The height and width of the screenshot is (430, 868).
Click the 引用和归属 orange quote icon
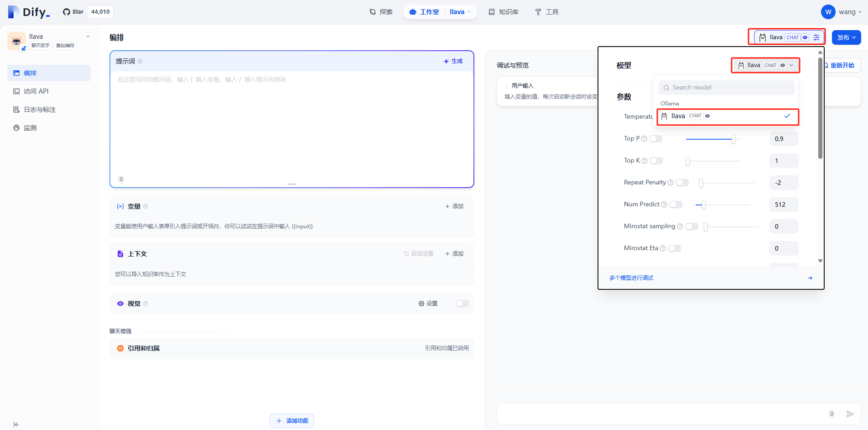[x=120, y=348]
